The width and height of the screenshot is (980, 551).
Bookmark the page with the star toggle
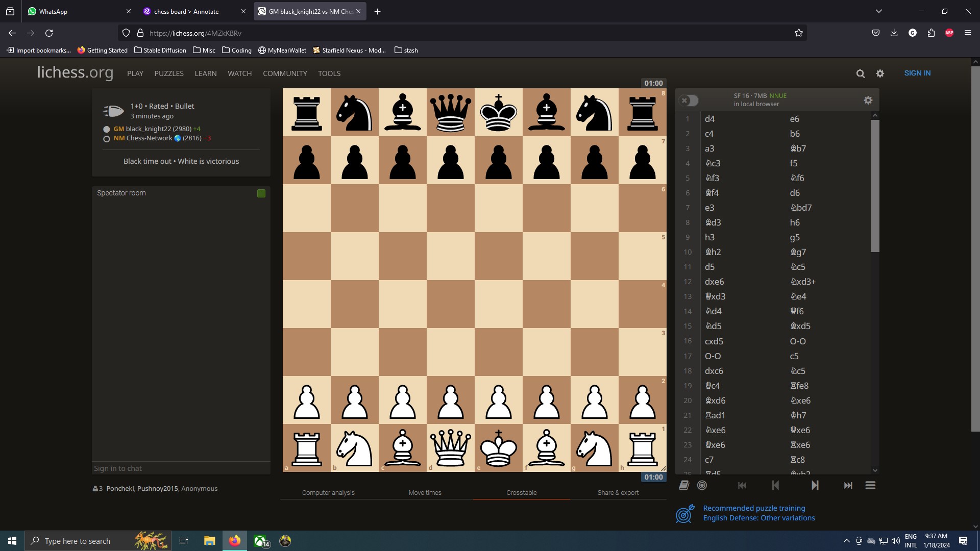tap(798, 33)
